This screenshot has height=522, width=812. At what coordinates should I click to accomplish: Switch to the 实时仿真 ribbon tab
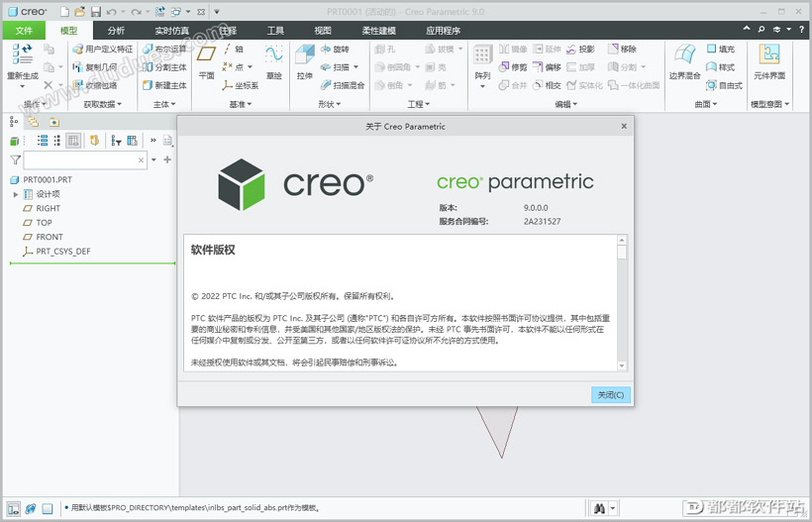(x=172, y=31)
